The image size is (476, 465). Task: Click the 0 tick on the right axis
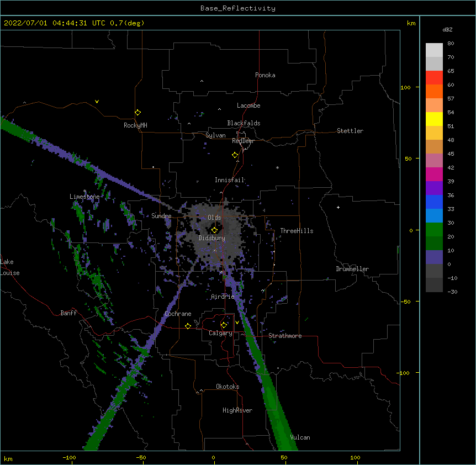(x=411, y=230)
